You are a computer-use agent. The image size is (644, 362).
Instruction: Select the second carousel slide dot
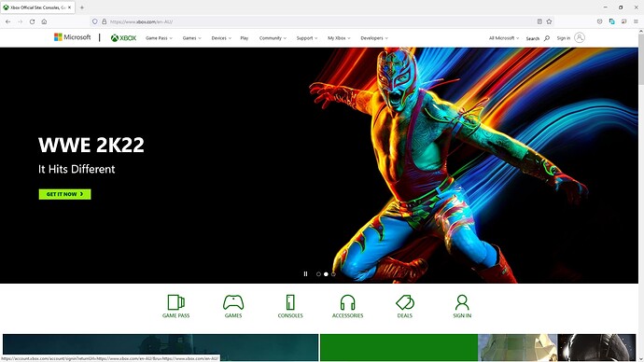tap(326, 274)
